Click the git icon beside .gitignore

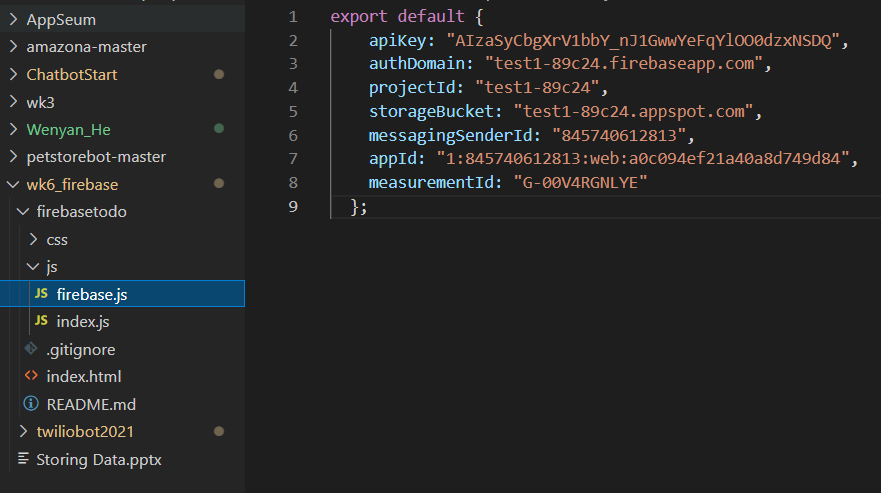point(30,349)
